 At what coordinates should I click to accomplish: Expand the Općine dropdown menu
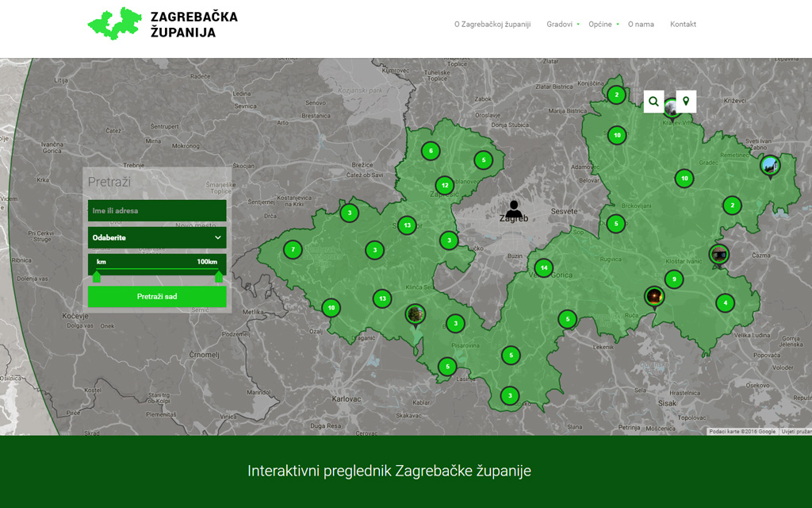coord(603,25)
